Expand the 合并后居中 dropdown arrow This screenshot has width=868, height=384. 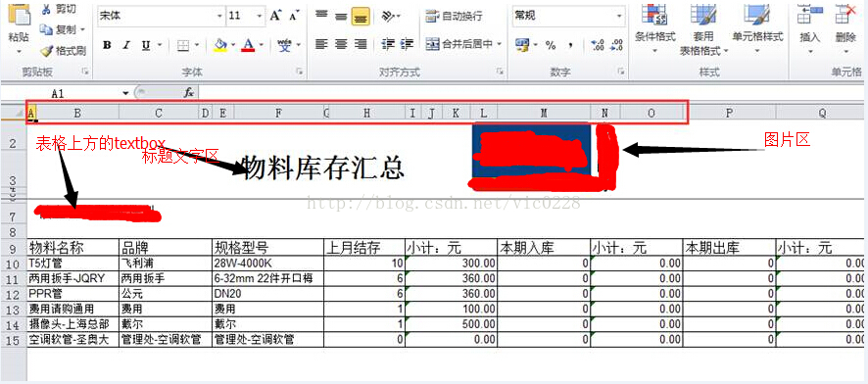pyautogui.click(x=499, y=44)
